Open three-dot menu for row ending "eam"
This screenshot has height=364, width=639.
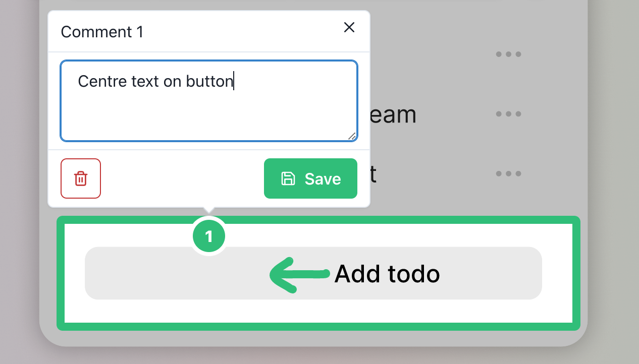click(508, 114)
